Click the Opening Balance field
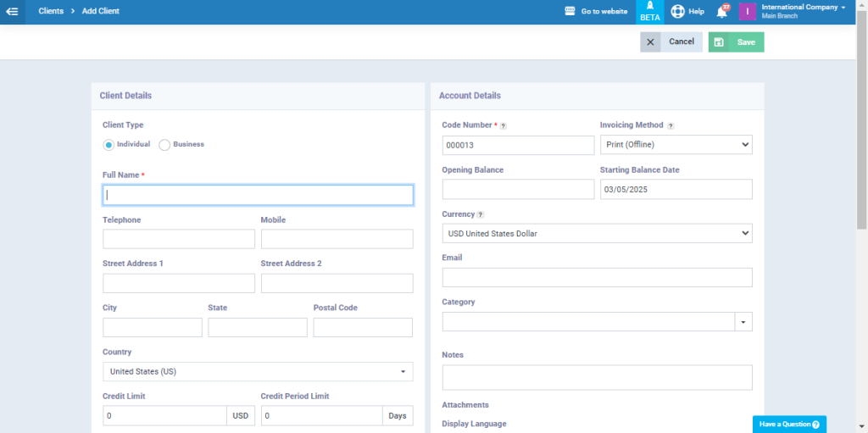The height and width of the screenshot is (433, 868). pos(518,189)
